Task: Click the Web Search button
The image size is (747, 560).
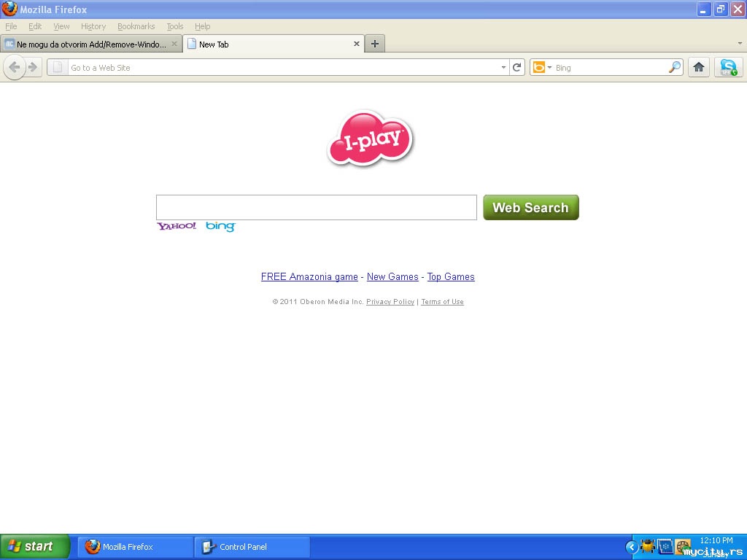Action: pos(531,207)
